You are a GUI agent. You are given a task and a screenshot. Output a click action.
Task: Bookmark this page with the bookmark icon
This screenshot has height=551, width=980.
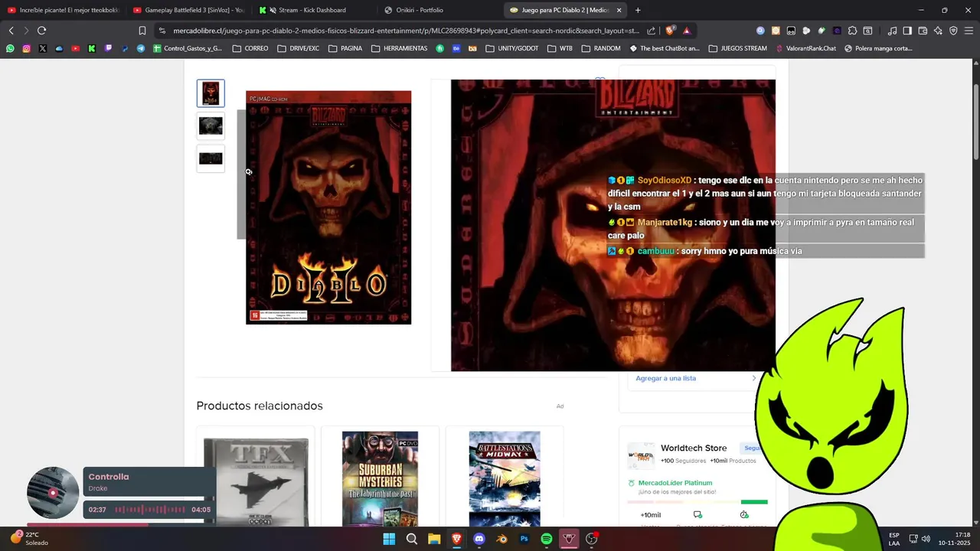[x=142, y=31]
